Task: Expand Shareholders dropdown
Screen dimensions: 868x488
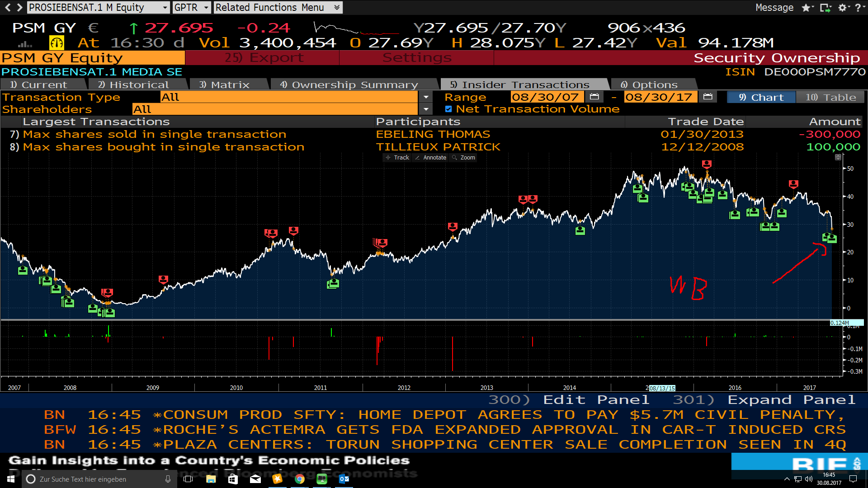Action: (426, 109)
